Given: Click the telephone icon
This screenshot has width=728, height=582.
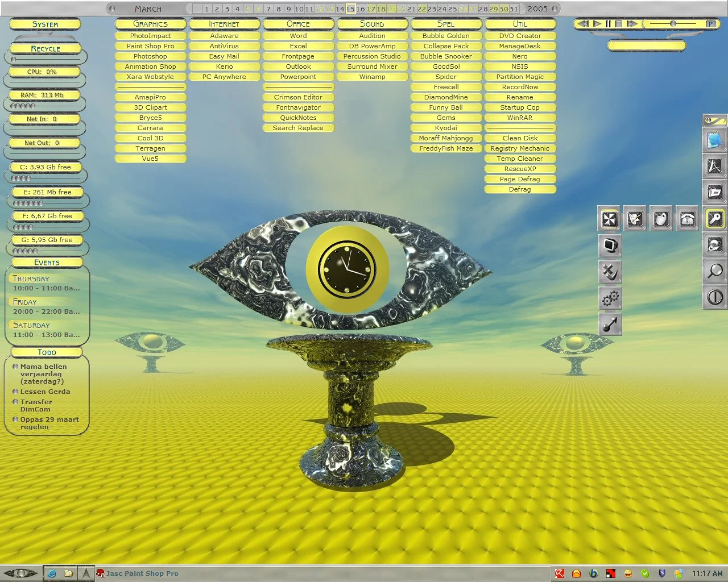Looking at the screenshot, I should coord(688,219).
